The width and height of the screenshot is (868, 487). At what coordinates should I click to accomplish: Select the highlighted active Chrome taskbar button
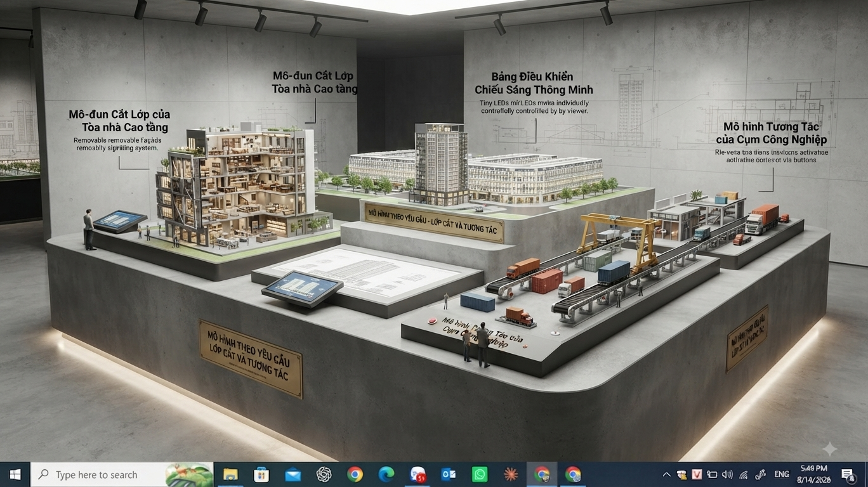542,474
